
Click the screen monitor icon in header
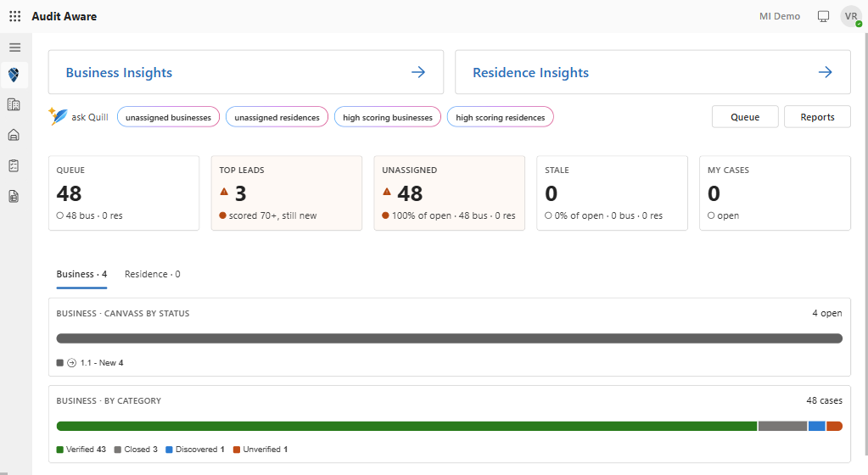coord(823,17)
